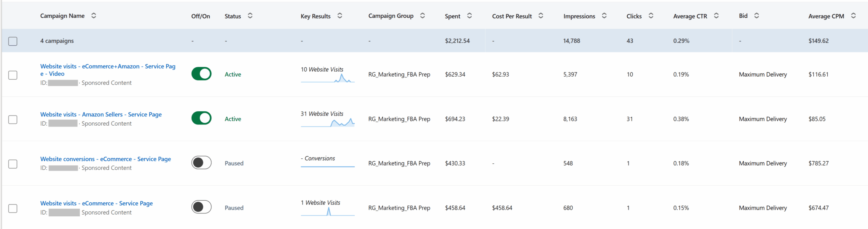Click Active status of Amazon Sellers campaign
The image size is (868, 229).
233,119
